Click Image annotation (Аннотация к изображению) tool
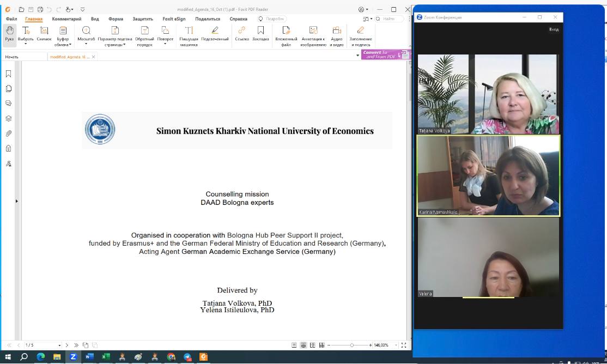 pyautogui.click(x=313, y=35)
